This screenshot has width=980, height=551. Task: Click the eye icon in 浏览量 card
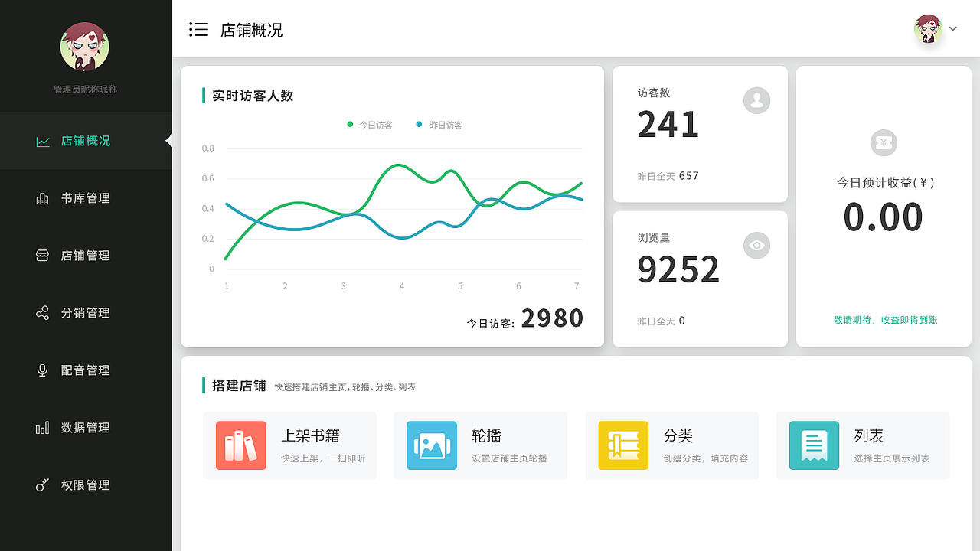756,245
